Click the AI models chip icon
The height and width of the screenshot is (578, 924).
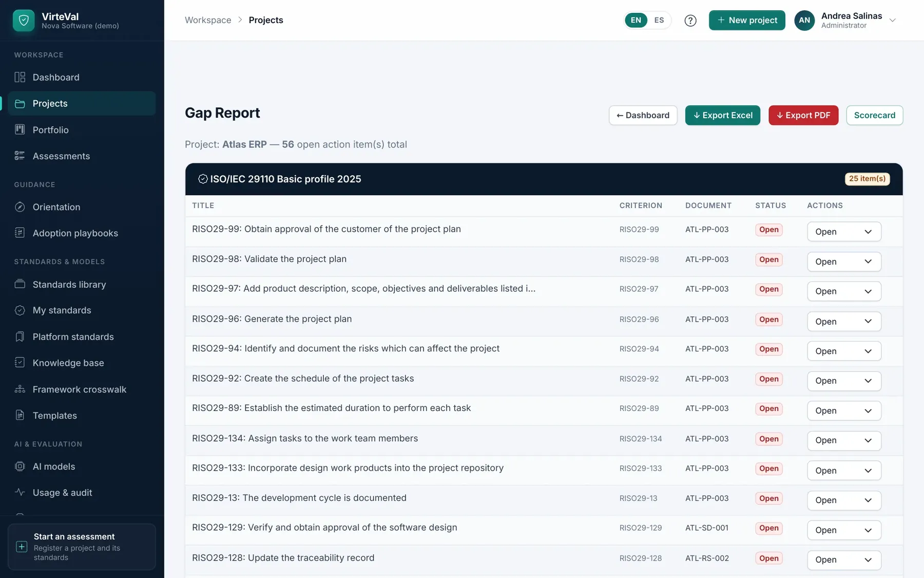tap(20, 467)
